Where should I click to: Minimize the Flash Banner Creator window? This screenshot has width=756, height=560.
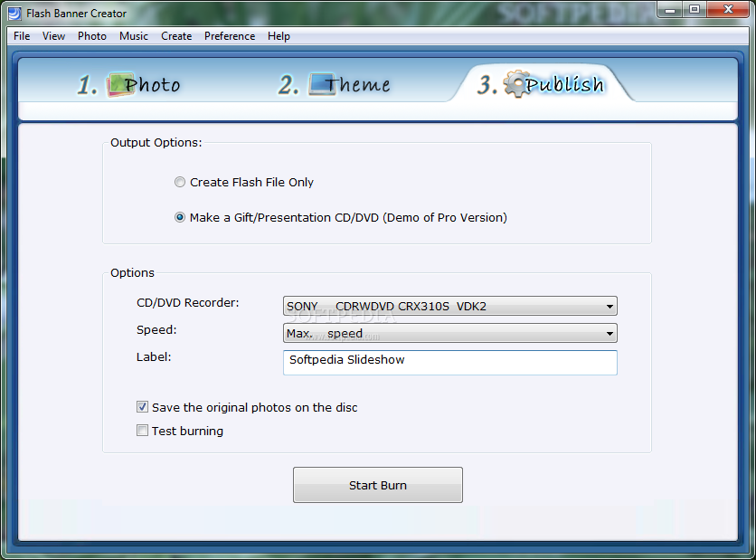[x=670, y=9]
